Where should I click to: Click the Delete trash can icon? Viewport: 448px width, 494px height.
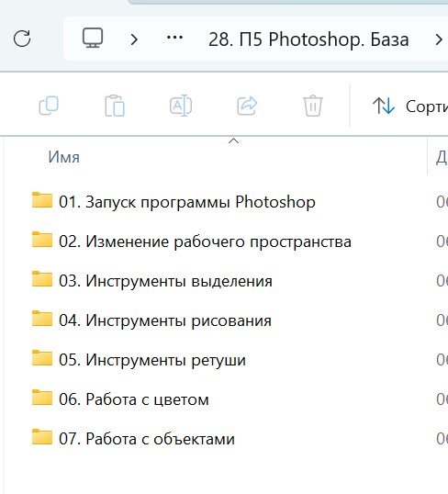click(x=313, y=106)
